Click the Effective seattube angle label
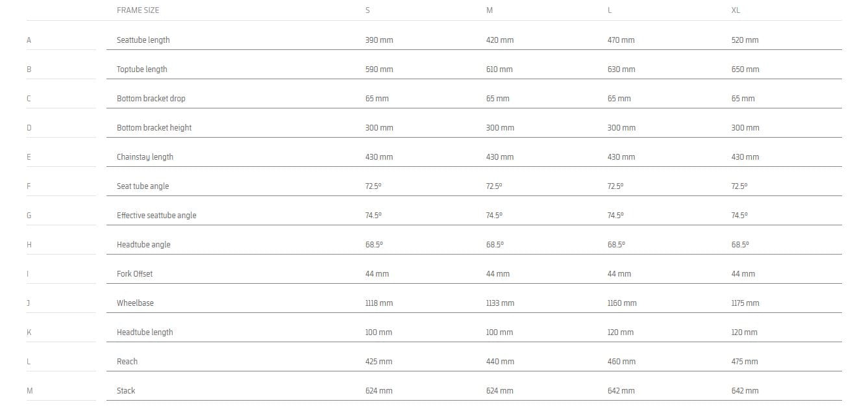This screenshot has height=413, width=868. coord(156,216)
